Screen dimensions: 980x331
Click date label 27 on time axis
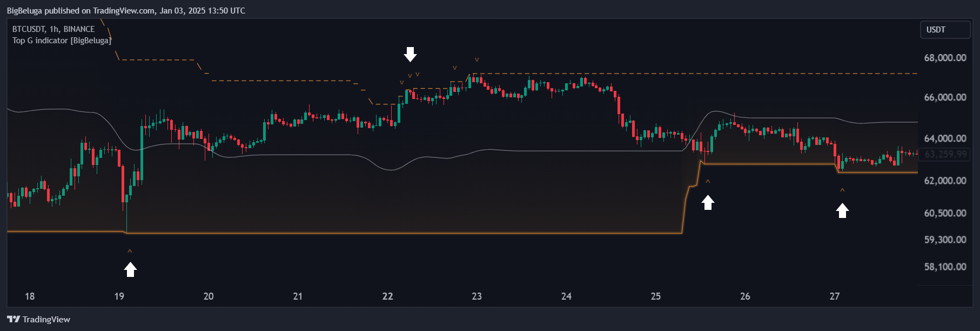pyautogui.click(x=835, y=296)
